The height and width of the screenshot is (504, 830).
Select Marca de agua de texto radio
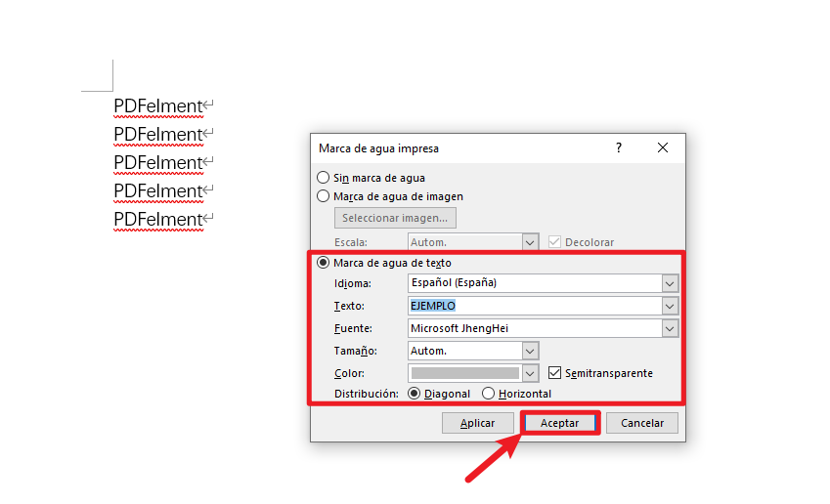click(x=323, y=263)
